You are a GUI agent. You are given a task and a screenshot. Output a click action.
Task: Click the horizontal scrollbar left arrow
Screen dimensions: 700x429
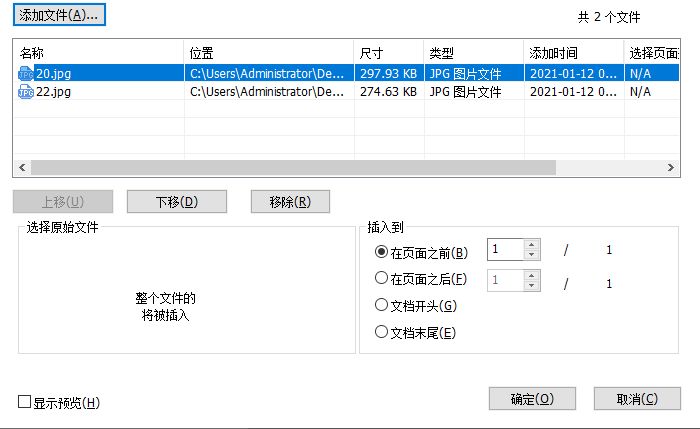(x=22, y=167)
